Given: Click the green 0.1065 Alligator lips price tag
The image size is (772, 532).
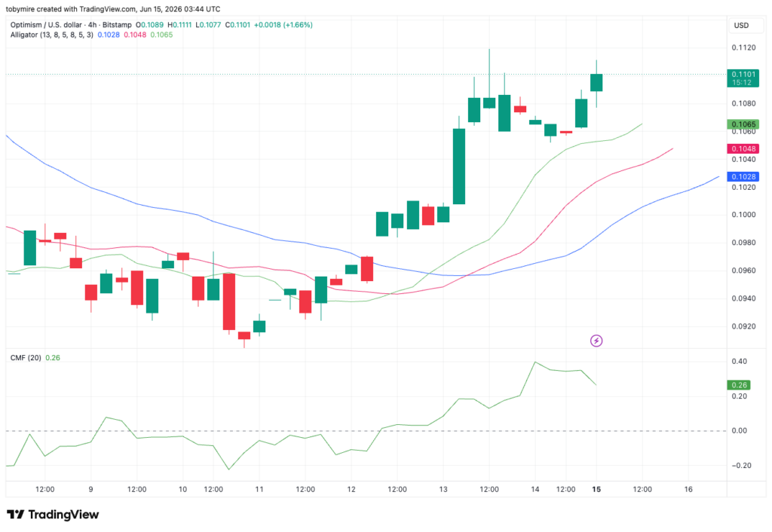Looking at the screenshot, I should (743, 124).
